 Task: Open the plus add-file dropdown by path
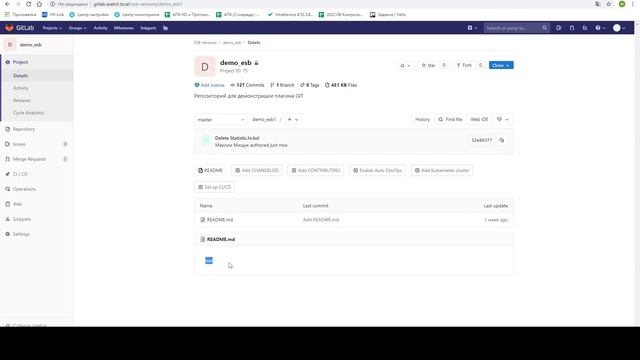293,120
